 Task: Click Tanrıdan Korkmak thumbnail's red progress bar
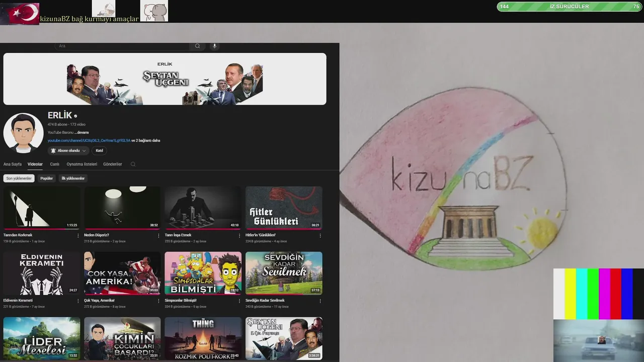click(42, 229)
